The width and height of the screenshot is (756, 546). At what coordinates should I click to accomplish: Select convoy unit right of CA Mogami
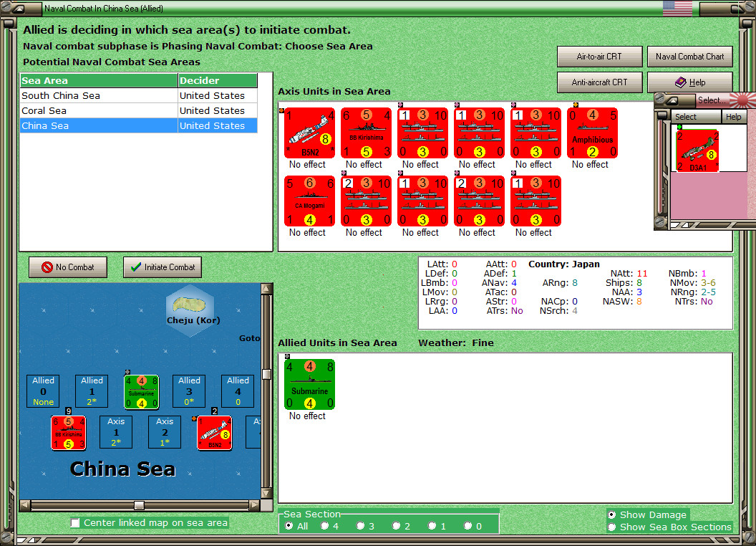[366, 201]
